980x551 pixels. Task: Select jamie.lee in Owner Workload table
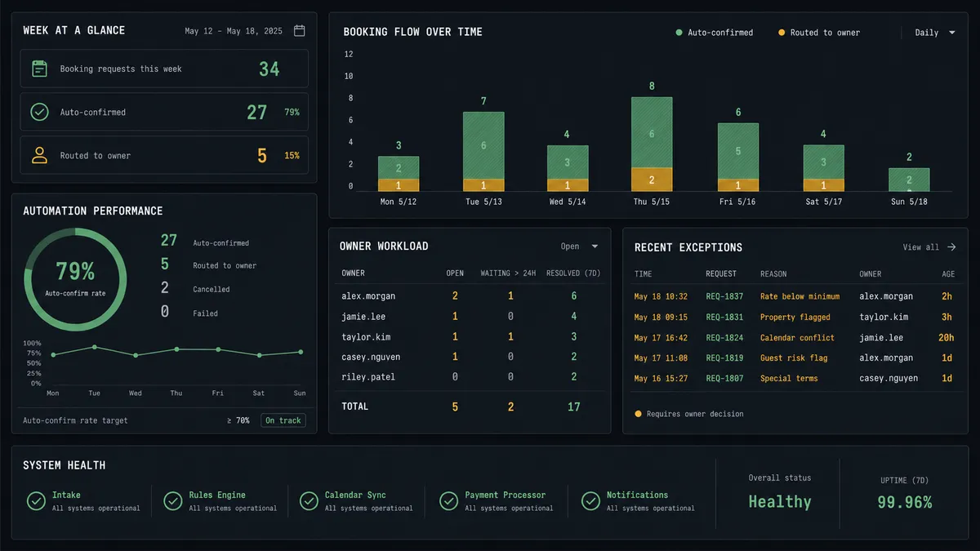pyautogui.click(x=363, y=317)
